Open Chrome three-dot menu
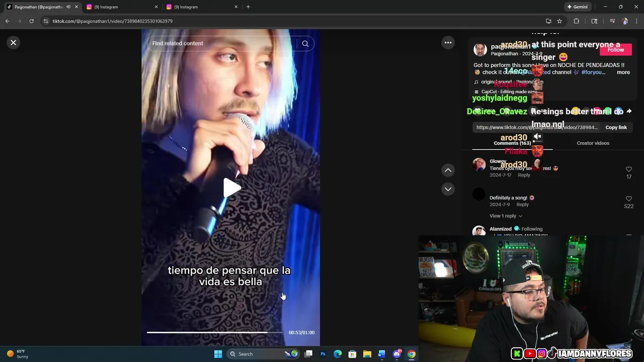The width and height of the screenshot is (644, 362). pos(637,21)
